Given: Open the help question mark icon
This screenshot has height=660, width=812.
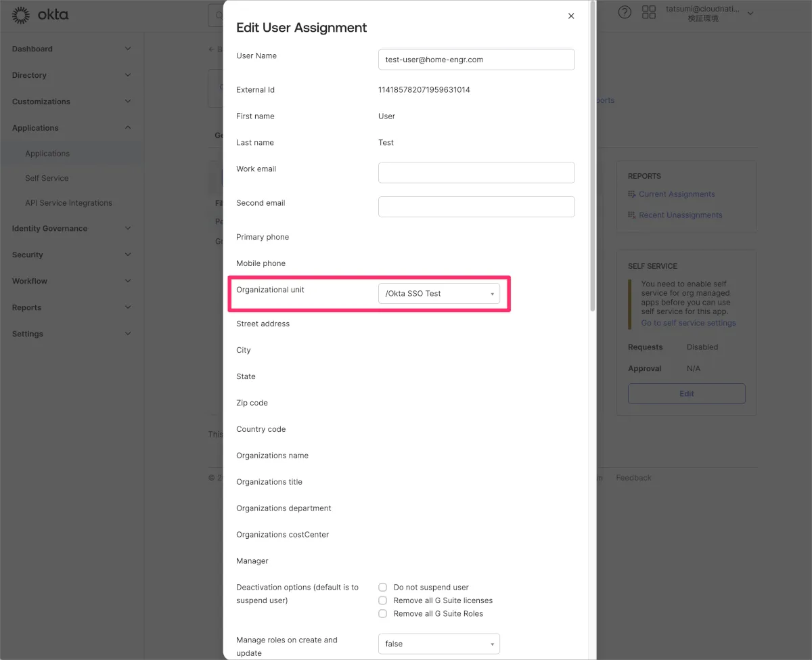Looking at the screenshot, I should coord(625,13).
